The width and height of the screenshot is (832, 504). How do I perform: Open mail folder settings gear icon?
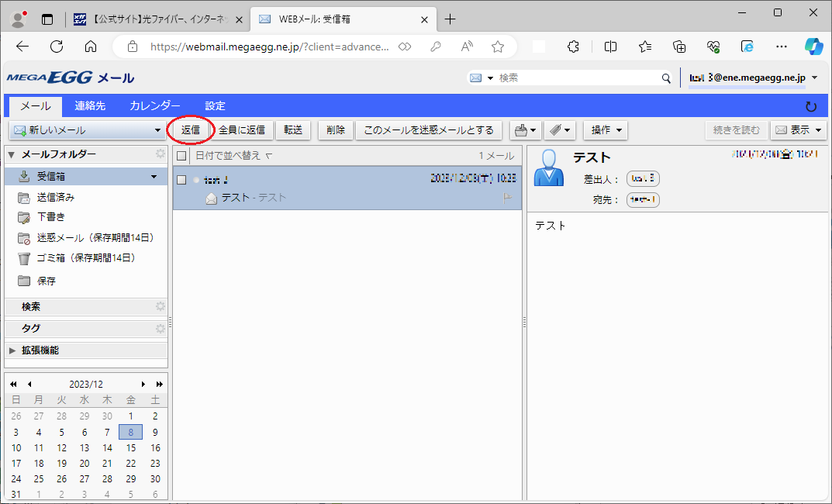pos(161,154)
